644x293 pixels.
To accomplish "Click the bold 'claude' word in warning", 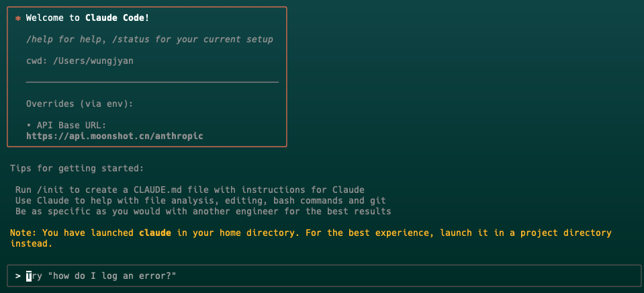I will [x=155, y=233].
